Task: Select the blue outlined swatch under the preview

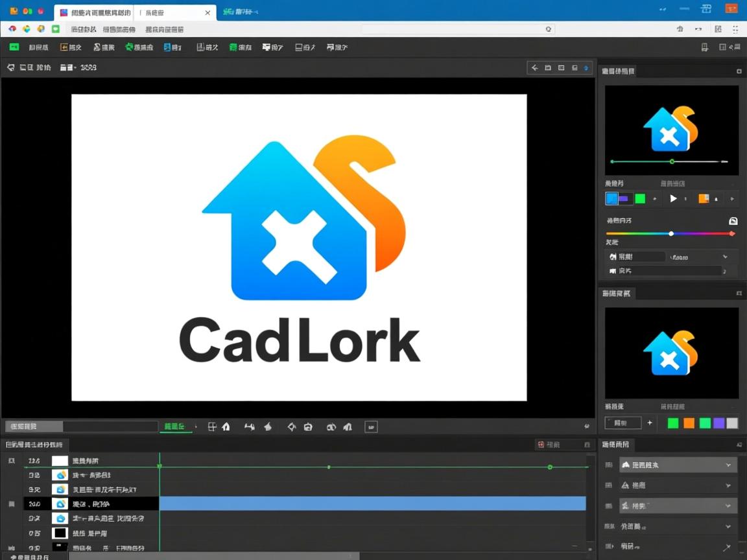Action: click(x=611, y=199)
